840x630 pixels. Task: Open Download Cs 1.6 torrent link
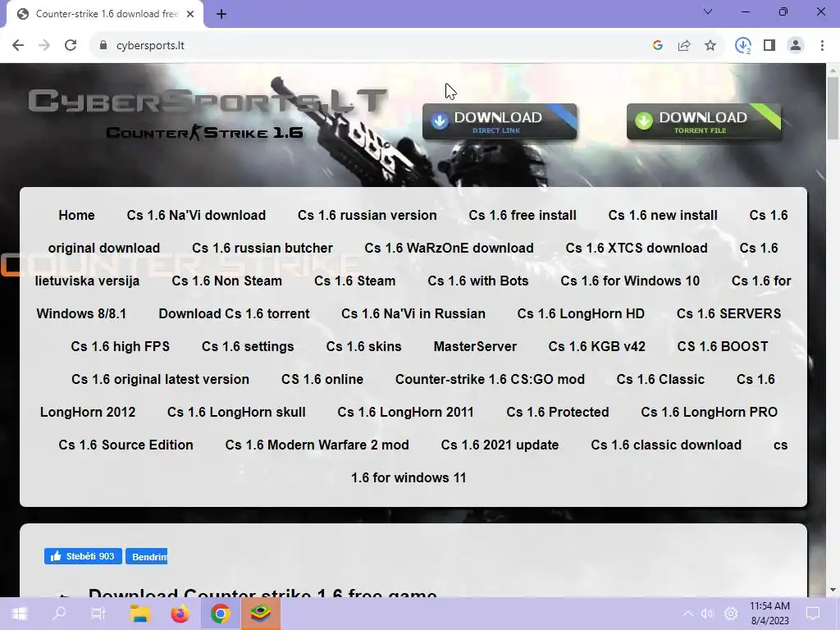click(234, 313)
